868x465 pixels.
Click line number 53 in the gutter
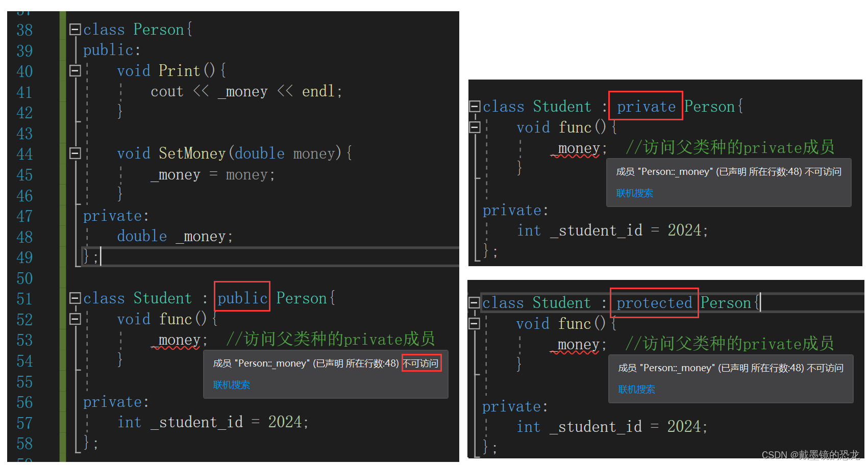click(24, 340)
